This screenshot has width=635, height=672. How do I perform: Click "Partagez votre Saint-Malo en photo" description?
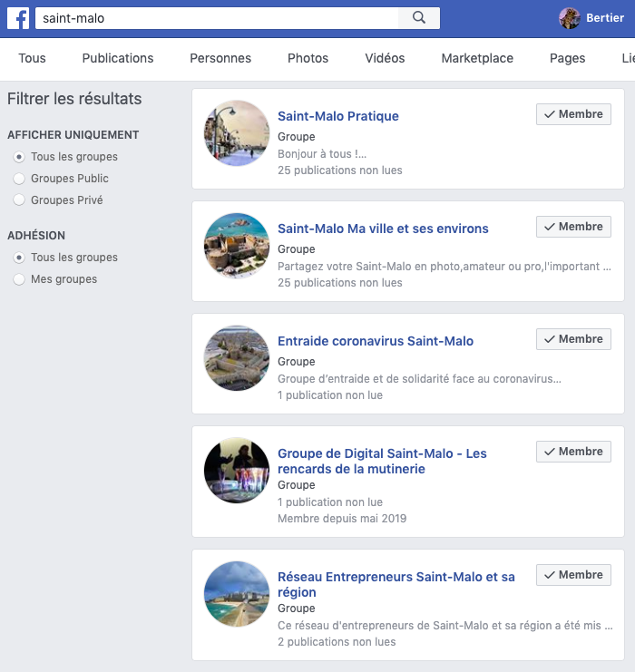[x=444, y=267]
